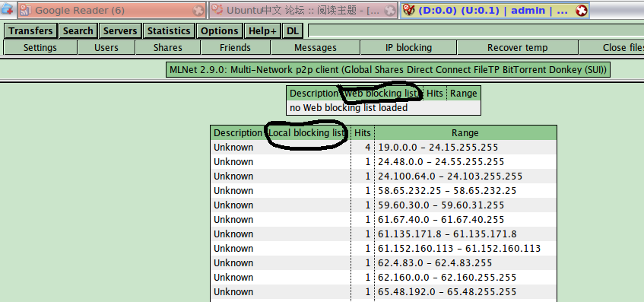
Task: Select range 24.48.0.0 – 24.55.255.255
Action: click(x=441, y=161)
